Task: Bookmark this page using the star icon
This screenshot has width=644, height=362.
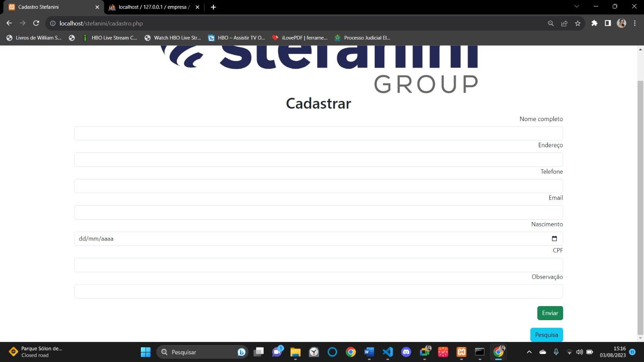Action: (578, 23)
